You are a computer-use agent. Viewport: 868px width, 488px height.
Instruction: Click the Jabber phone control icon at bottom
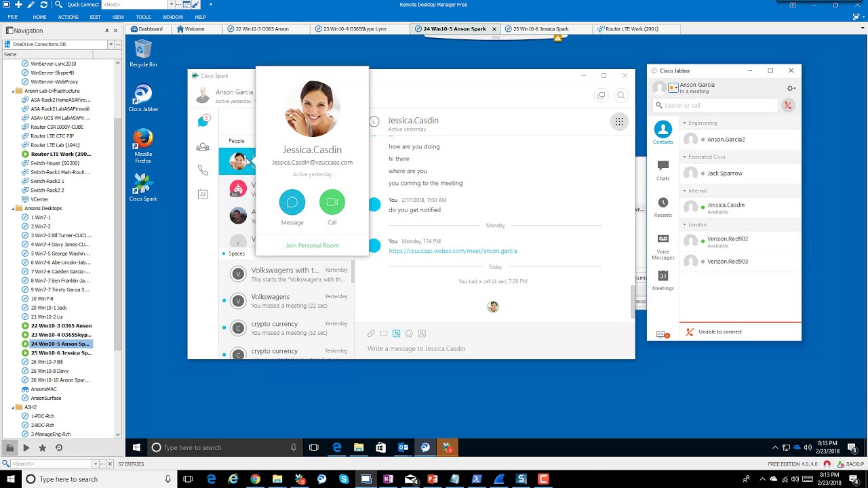pyautogui.click(x=663, y=335)
